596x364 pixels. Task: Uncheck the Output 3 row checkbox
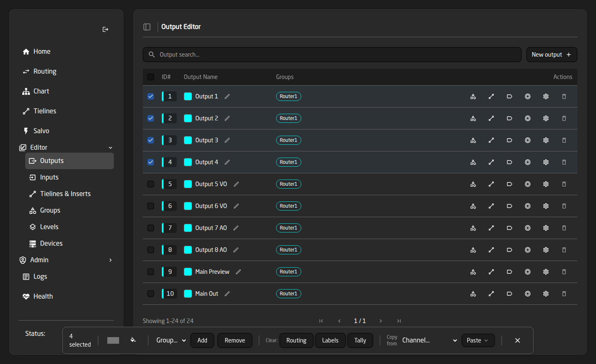click(151, 140)
